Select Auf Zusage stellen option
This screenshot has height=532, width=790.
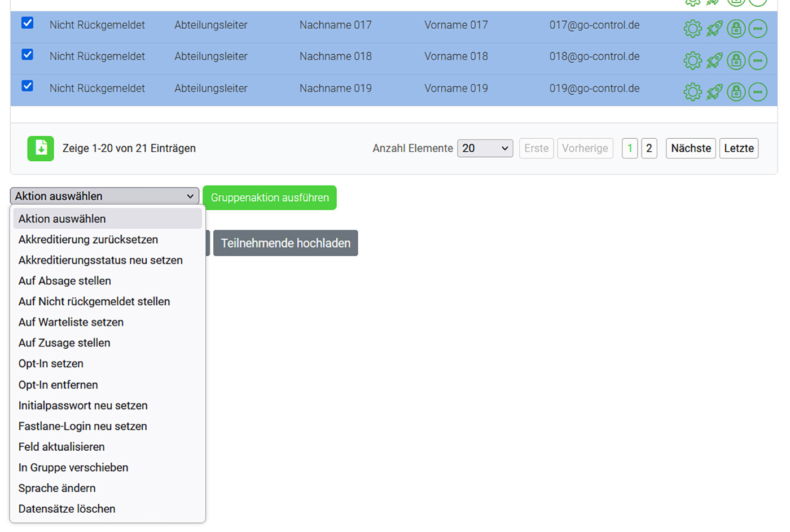coord(64,343)
